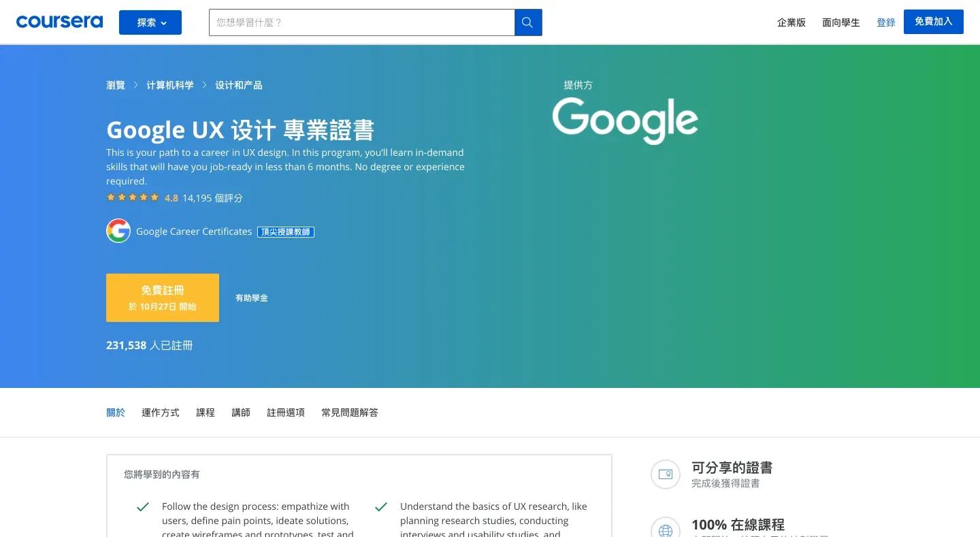Click the 有助學金 financial aid link

pyautogui.click(x=252, y=298)
